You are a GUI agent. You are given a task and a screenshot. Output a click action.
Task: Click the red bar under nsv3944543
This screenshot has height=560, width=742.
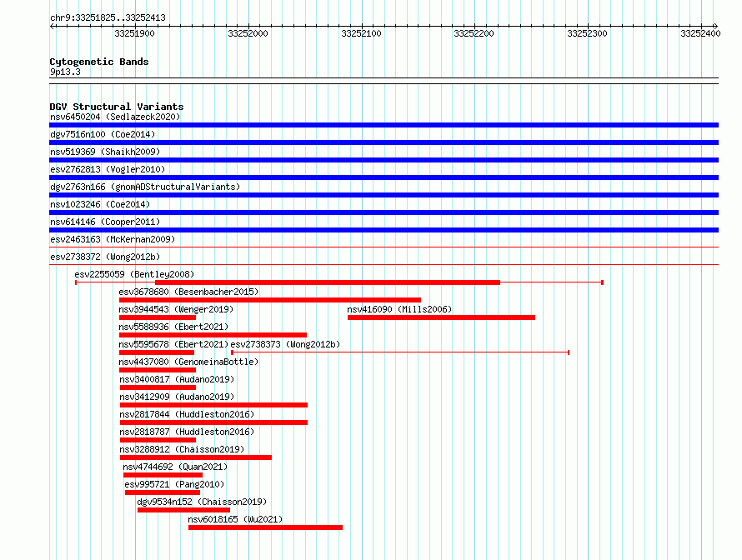[x=157, y=317]
